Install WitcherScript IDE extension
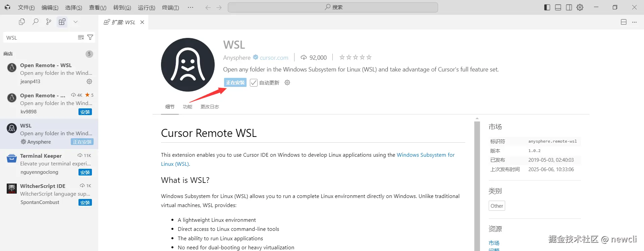This screenshot has width=644, height=251. tap(85, 202)
